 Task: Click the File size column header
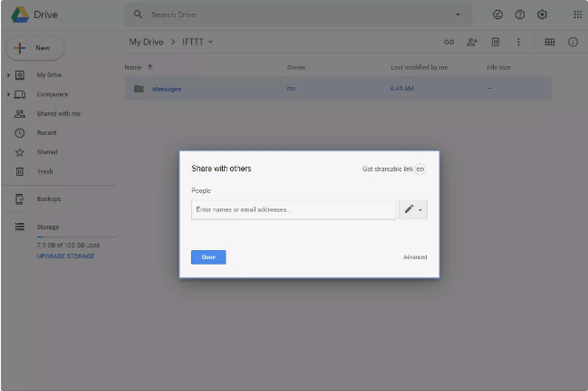point(498,67)
